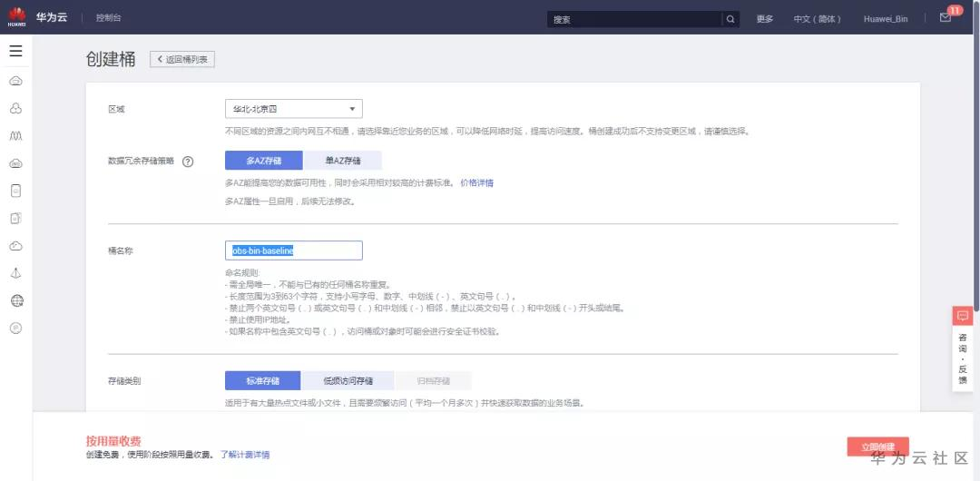Click the 按用量收费 text
The width and height of the screenshot is (980, 481).
pos(113,441)
